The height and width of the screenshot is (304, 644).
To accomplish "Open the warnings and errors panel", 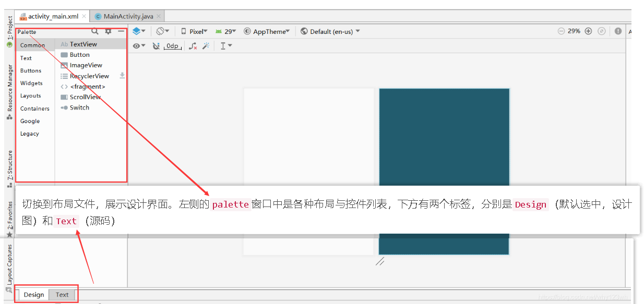I will tap(618, 31).
